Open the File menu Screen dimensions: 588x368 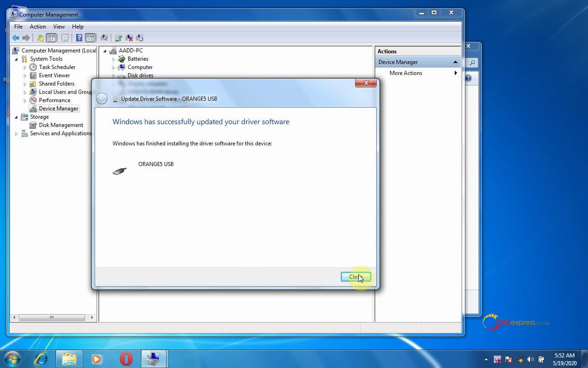(x=18, y=27)
